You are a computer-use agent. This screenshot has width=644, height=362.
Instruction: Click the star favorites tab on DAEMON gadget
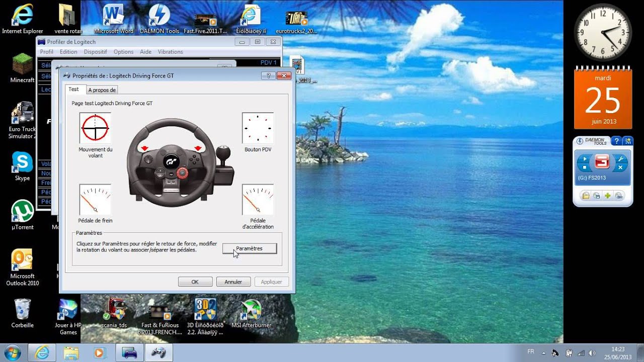coord(627,141)
